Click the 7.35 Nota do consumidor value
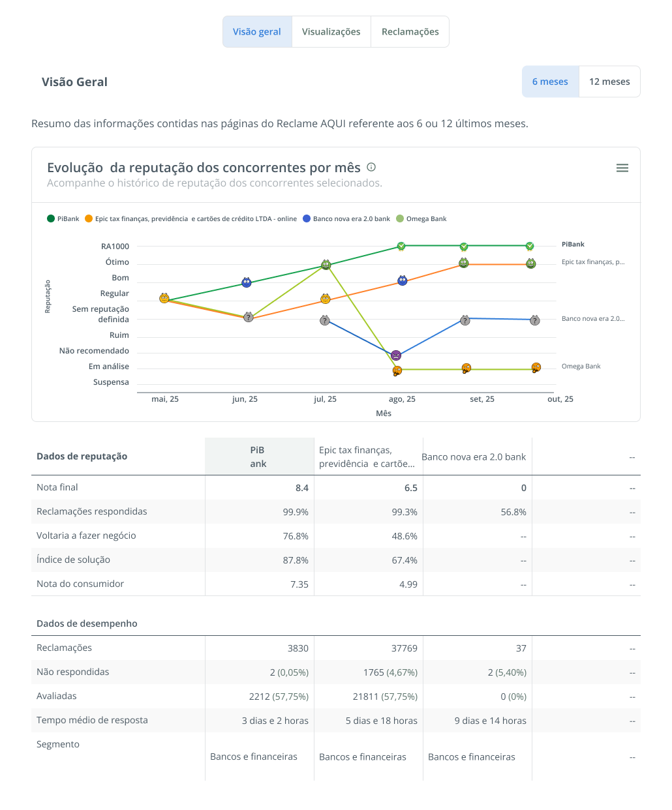 pyautogui.click(x=299, y=584)
